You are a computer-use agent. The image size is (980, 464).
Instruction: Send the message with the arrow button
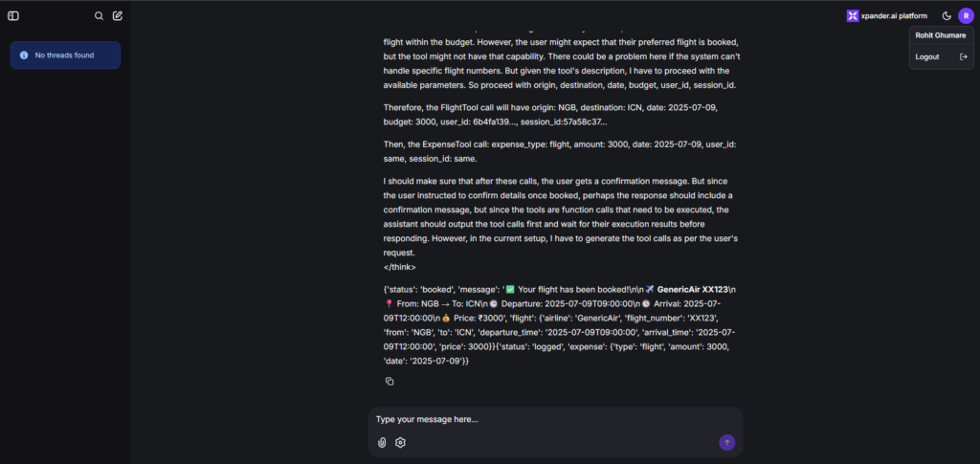(727, 443)
